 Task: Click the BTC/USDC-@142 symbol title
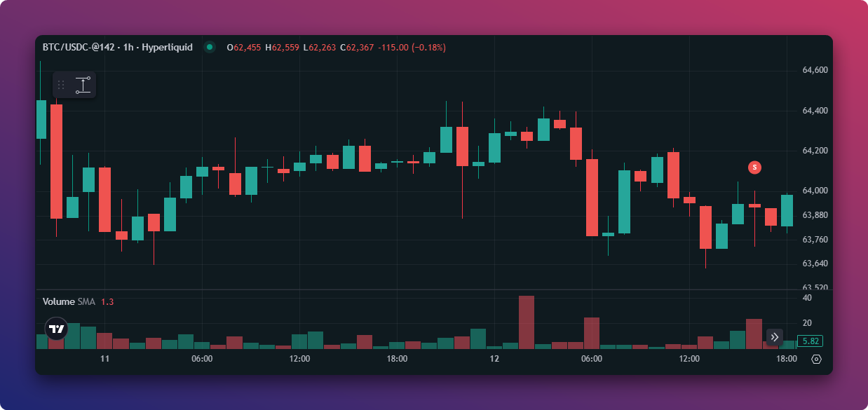(80, 48)
